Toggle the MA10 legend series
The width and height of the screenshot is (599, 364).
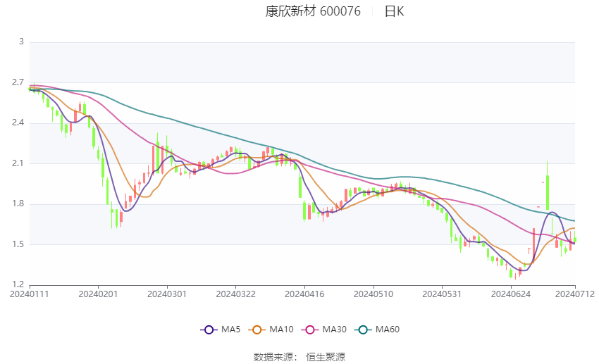[271, 330]
